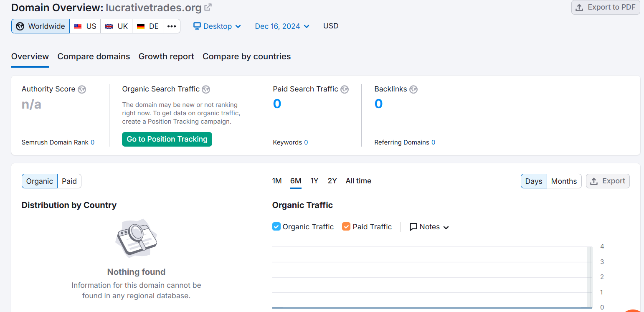Click the UK flag icon
The height and width of the screenshot is (312, 644).
(x=109, y=26)
